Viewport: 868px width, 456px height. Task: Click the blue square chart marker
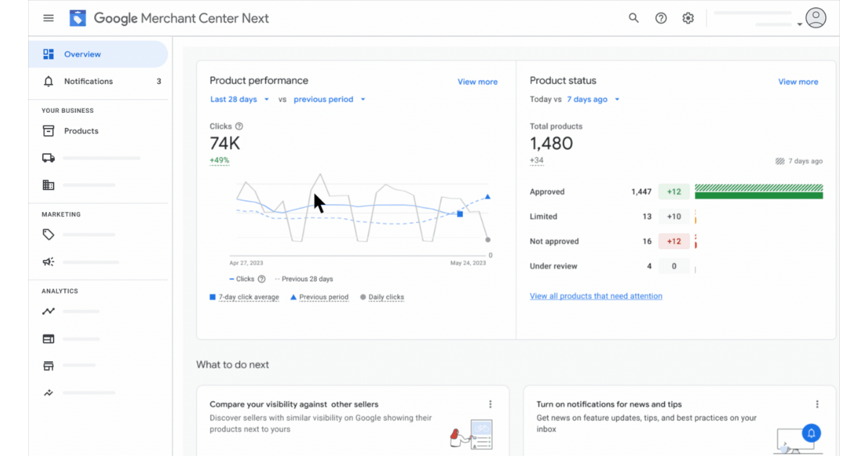(x=460, y=214)
